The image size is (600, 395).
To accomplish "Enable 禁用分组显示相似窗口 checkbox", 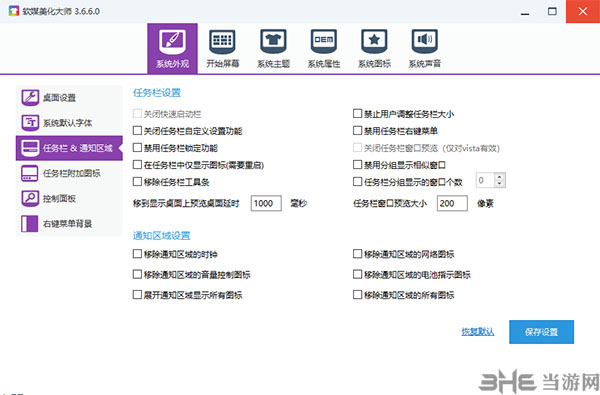I will tap(357, 165).
